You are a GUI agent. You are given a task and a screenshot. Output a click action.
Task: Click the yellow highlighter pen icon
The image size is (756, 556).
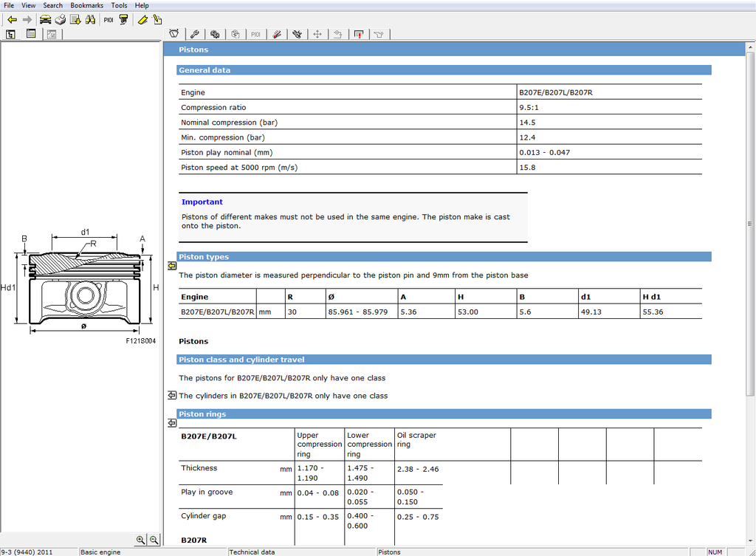coord(142,19)
